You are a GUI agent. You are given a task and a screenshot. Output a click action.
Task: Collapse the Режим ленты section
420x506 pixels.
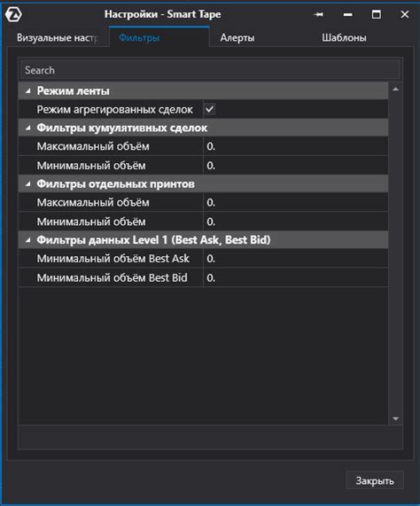coord(28,91)
